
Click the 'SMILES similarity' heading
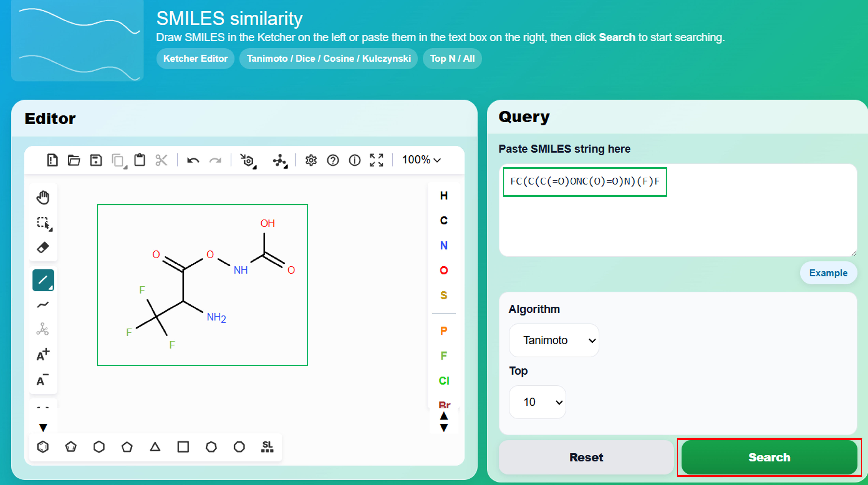click(229, 19)
